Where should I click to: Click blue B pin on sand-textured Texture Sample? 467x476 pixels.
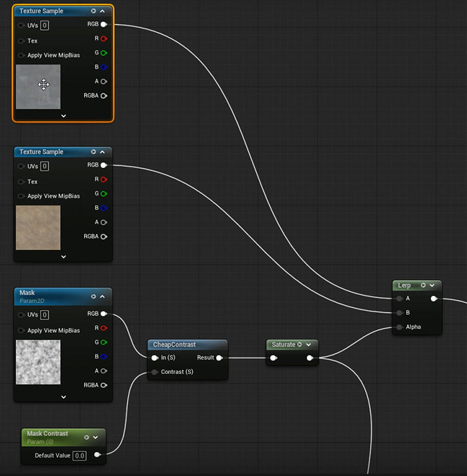(x=103, y=208)
